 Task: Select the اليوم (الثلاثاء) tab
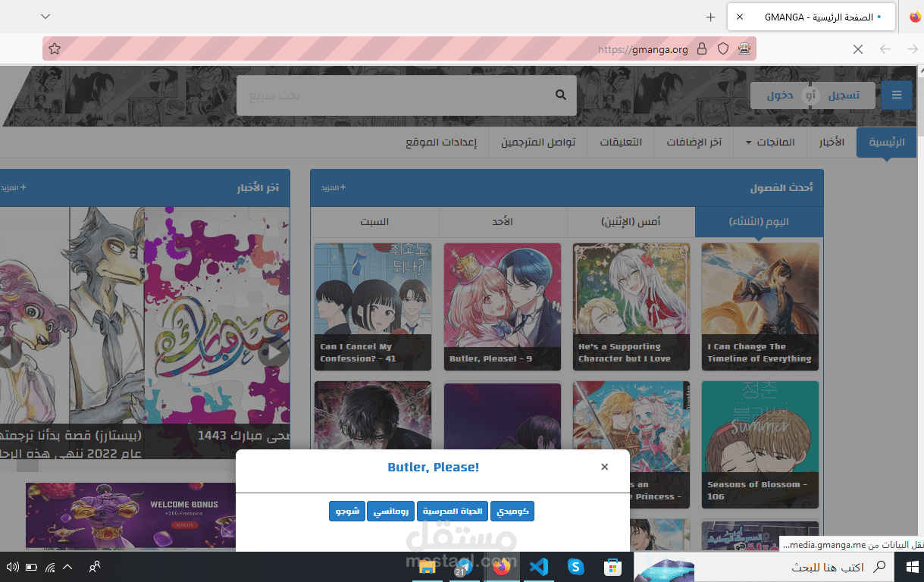(x=759, y=222)
